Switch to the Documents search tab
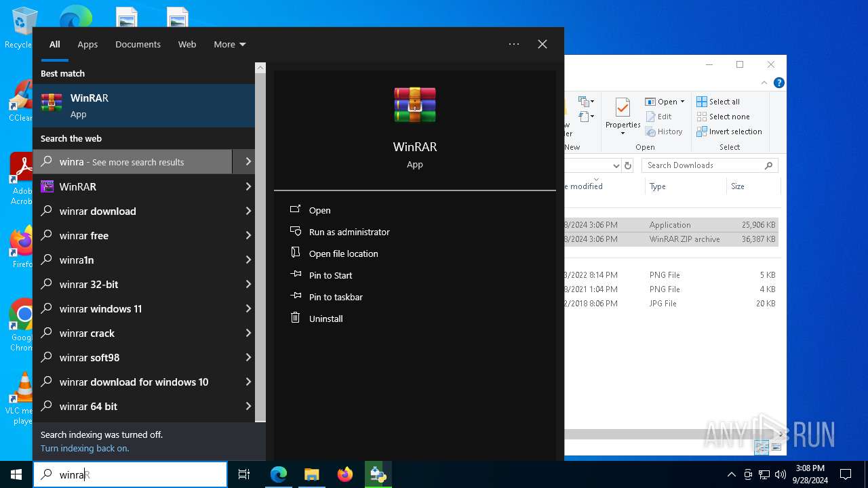The width and height of the screenshot is (868, 488). 138,44
